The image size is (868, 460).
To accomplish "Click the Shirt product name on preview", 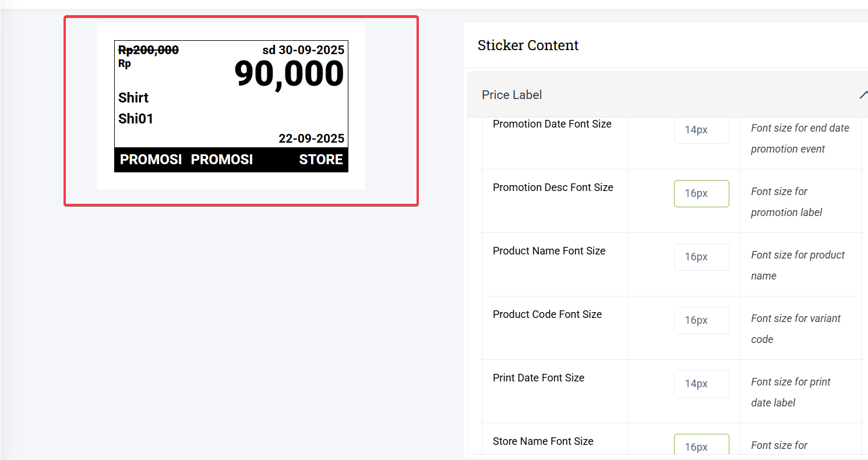I will point(133,98).
